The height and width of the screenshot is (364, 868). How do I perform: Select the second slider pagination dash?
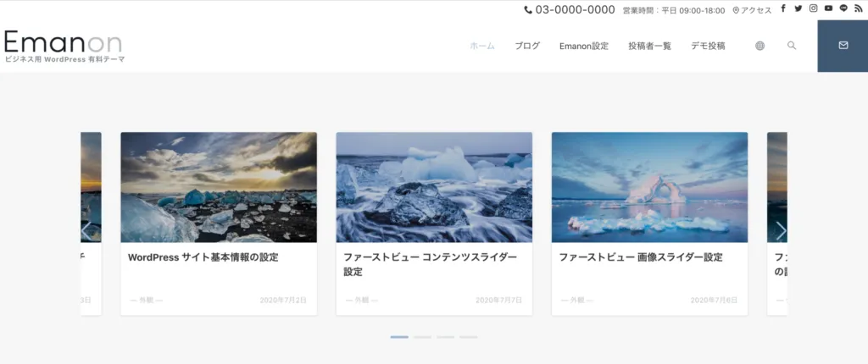pos(422,337)
